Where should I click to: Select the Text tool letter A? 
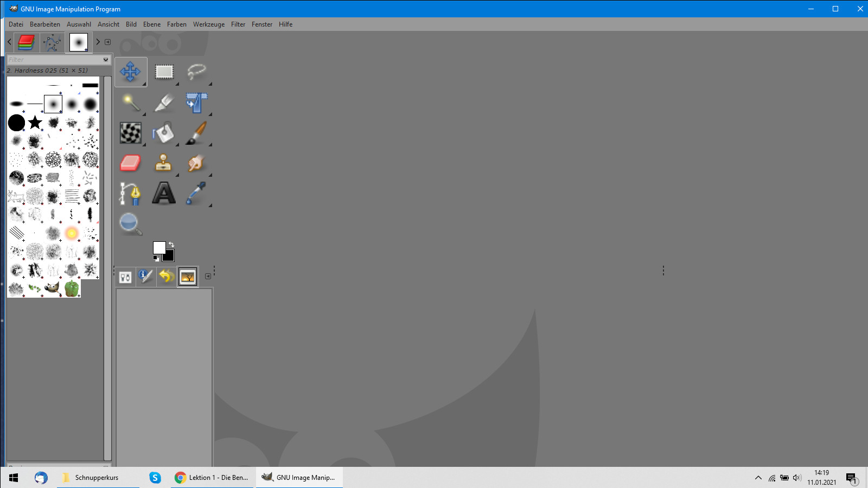(x=164, y=193)
